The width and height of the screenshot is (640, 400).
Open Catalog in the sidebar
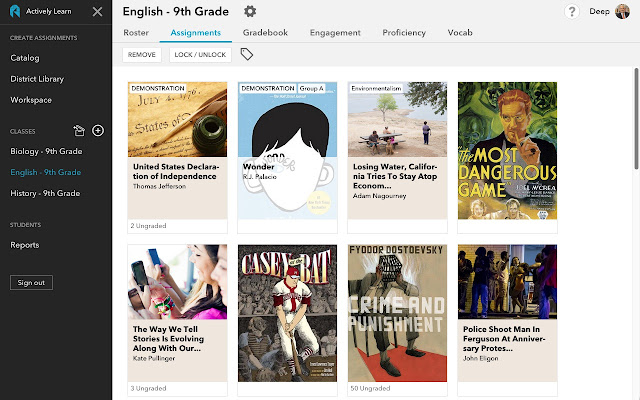coord(25,58)
